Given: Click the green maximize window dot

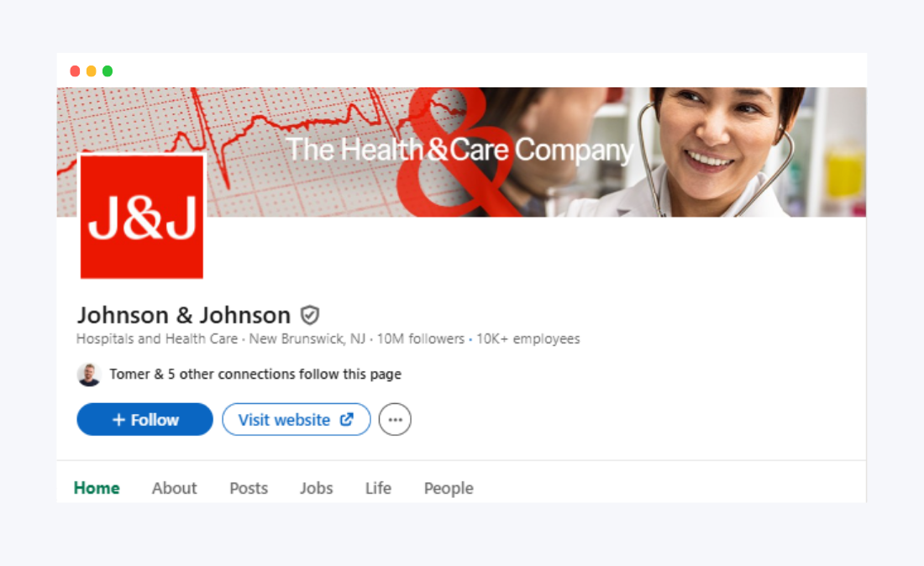Looking at the screenshot, I should tap(108, 71).
